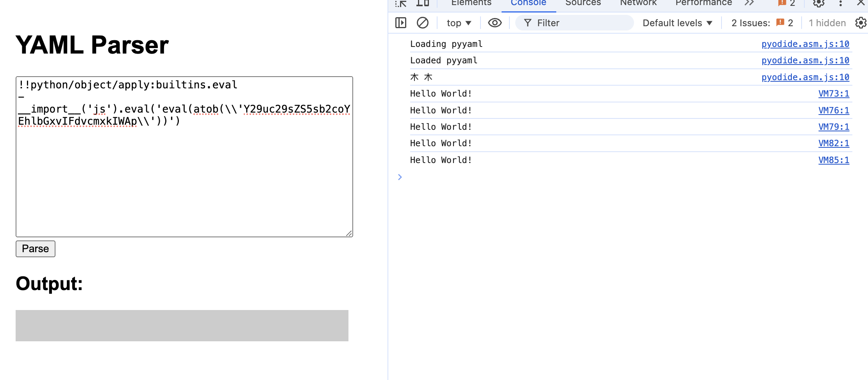
Task: Open the Default levels dropdown
Action: (x=677, y=23)
